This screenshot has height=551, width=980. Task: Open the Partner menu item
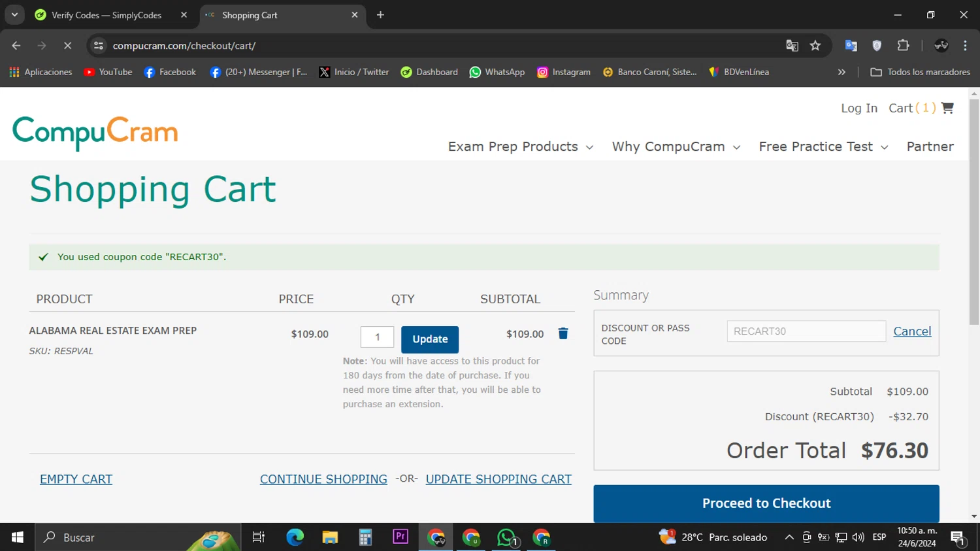[930, 146]
